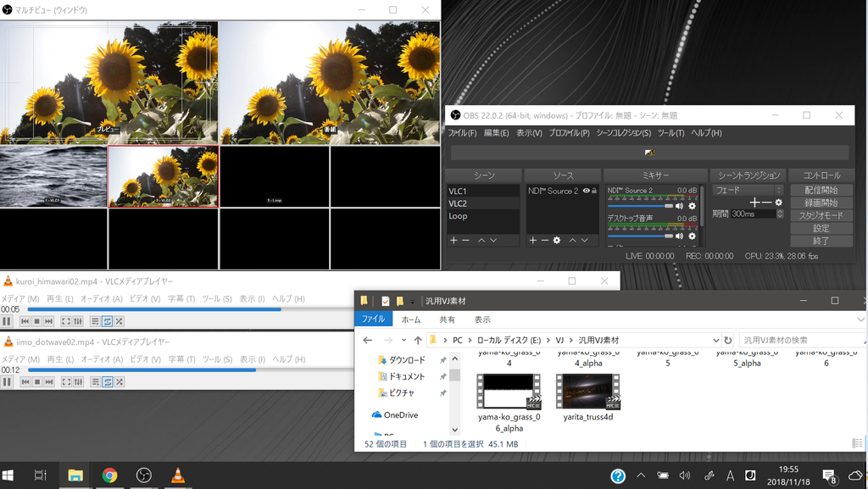Screen dimensions: 868x489
Task: Stop playback in kuroi_himawari02 VLC window
Action: pos(37,321)
